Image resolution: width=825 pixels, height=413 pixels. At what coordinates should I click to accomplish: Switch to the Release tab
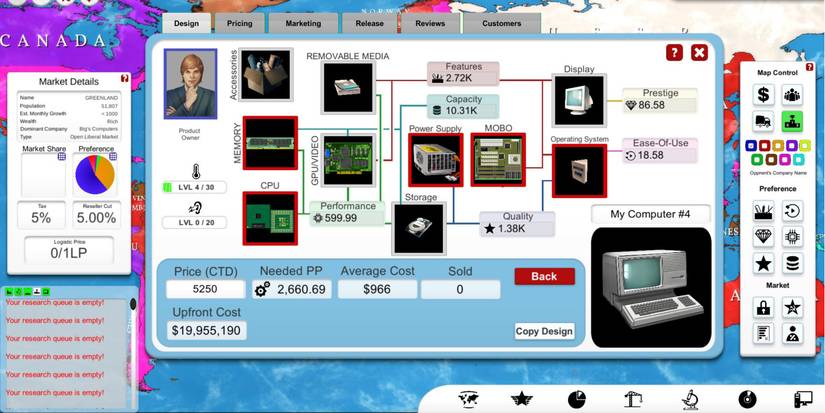tap(369, 24)
